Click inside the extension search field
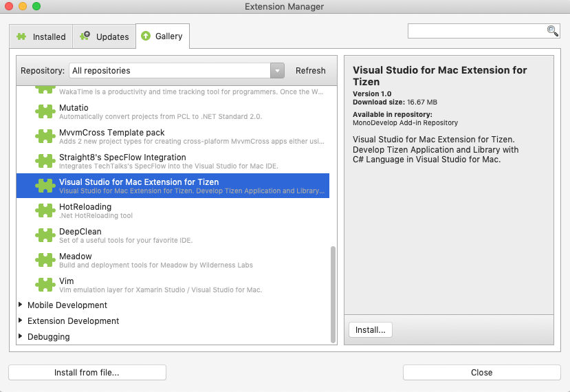Image resolution: width=570 pixels, height=392 pixels. (476, 31)
